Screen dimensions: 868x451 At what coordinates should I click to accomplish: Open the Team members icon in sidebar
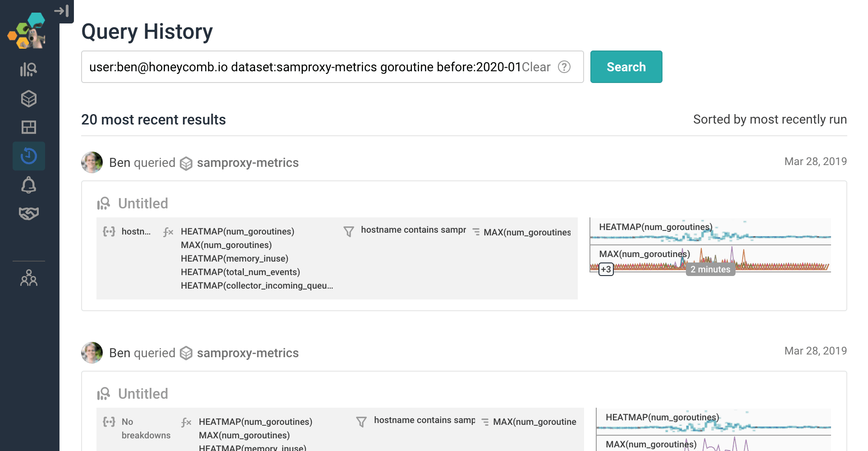coord(28,278)
